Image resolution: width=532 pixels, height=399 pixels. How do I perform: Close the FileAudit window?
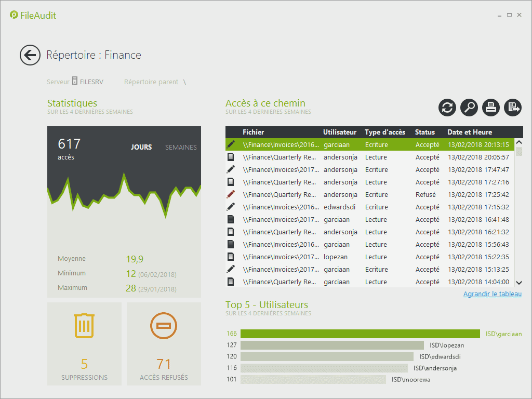[519, 15]
